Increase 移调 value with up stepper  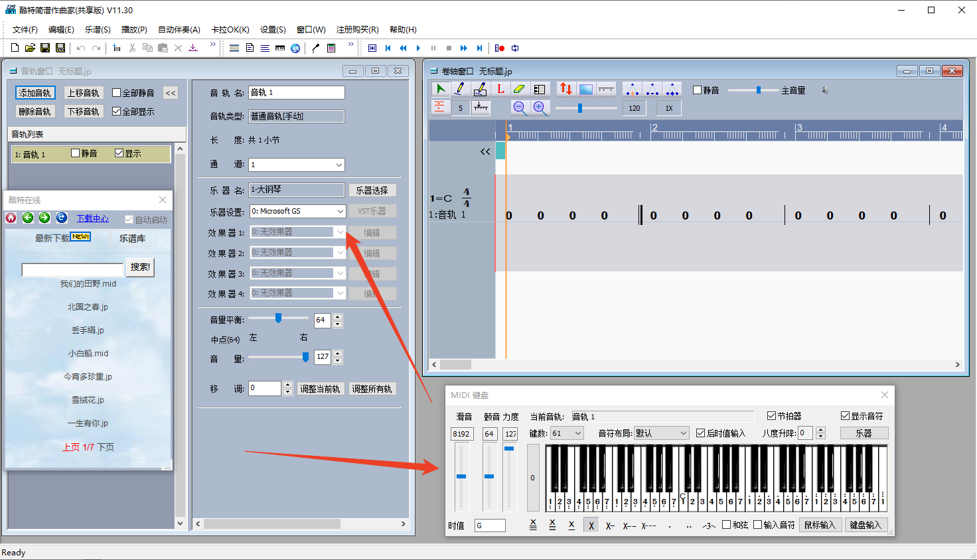coord(287,385)
